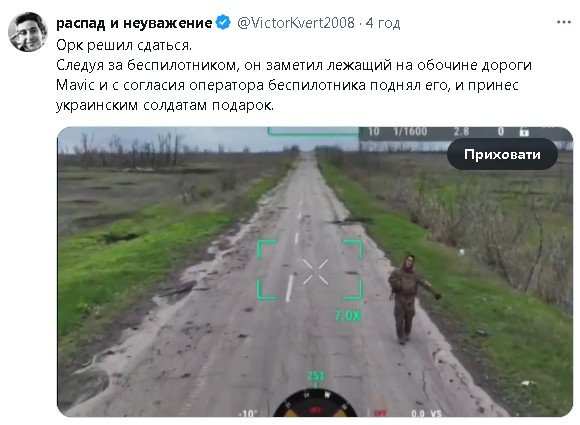Open the распад и неуважение profile avatar
Viewport: 580px width, 425px height.
point(28,32)
